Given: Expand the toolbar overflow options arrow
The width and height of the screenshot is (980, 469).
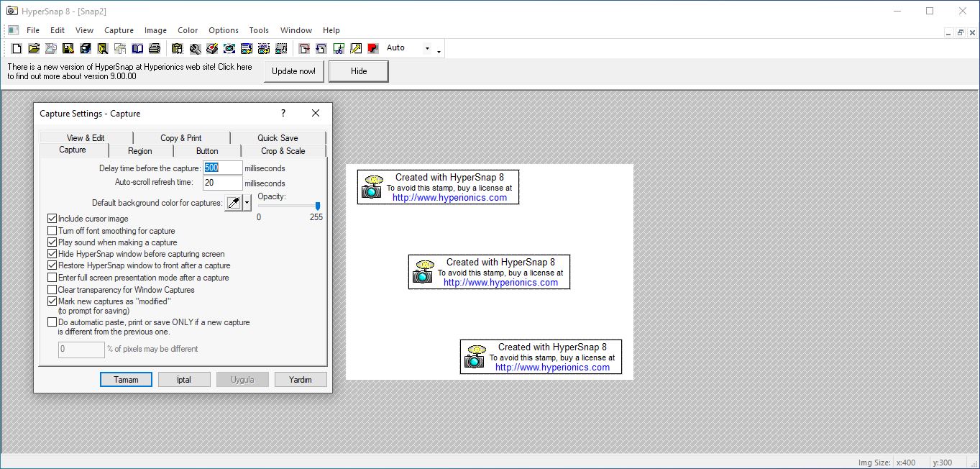Looking at the screenshot, I should (439, 50).
